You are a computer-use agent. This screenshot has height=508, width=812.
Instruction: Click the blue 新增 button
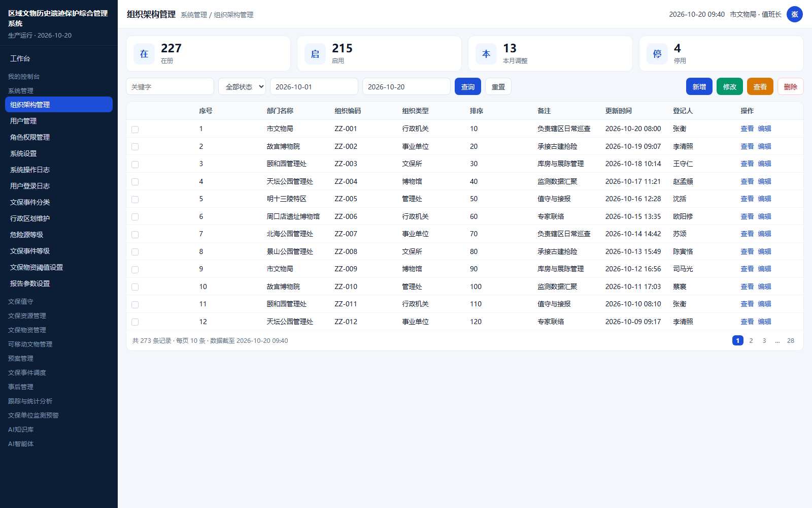[x=699, y=86]
